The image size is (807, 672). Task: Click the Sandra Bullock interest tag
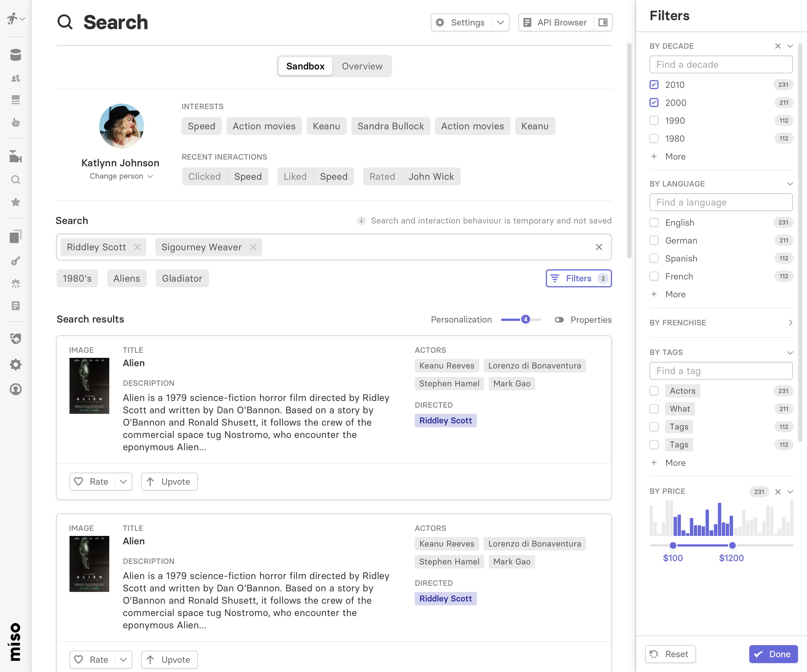pyautogui.click(x=390, y=126)
